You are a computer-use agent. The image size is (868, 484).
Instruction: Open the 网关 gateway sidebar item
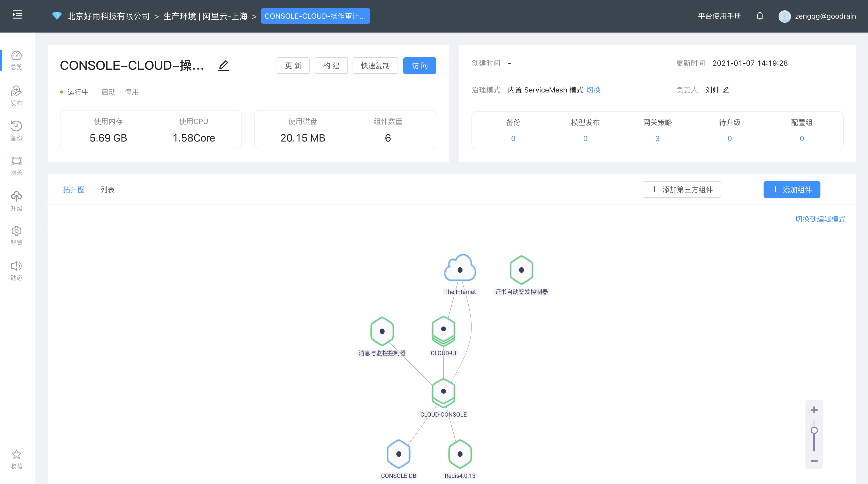pyautogui.click(x=17, y=166)
